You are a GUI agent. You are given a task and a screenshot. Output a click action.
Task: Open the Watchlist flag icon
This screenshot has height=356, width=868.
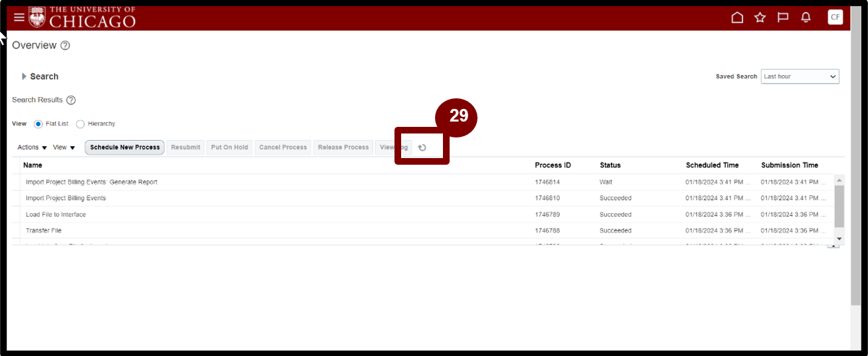click(x=783, y=17)
